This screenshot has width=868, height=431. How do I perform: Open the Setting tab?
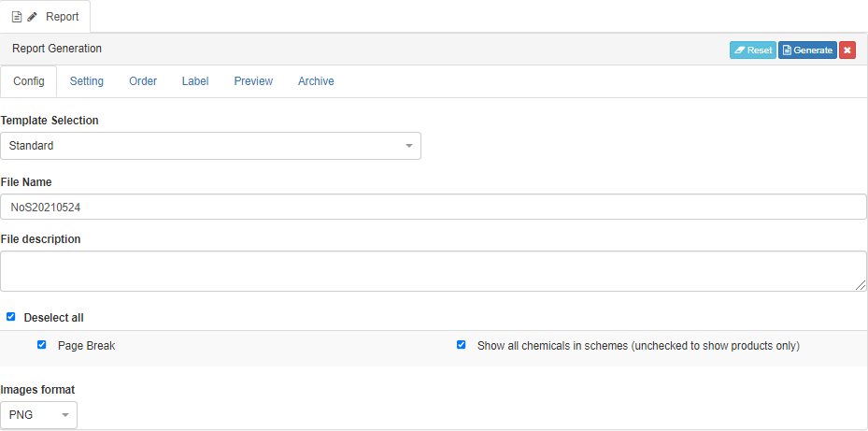click(x=87, y=81)
